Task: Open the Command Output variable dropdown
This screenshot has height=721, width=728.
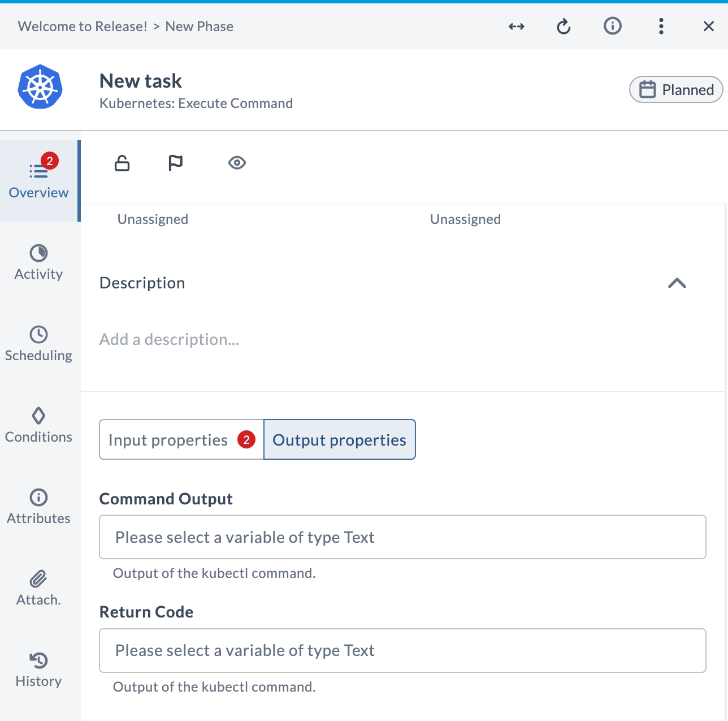Action: [402, 537]
